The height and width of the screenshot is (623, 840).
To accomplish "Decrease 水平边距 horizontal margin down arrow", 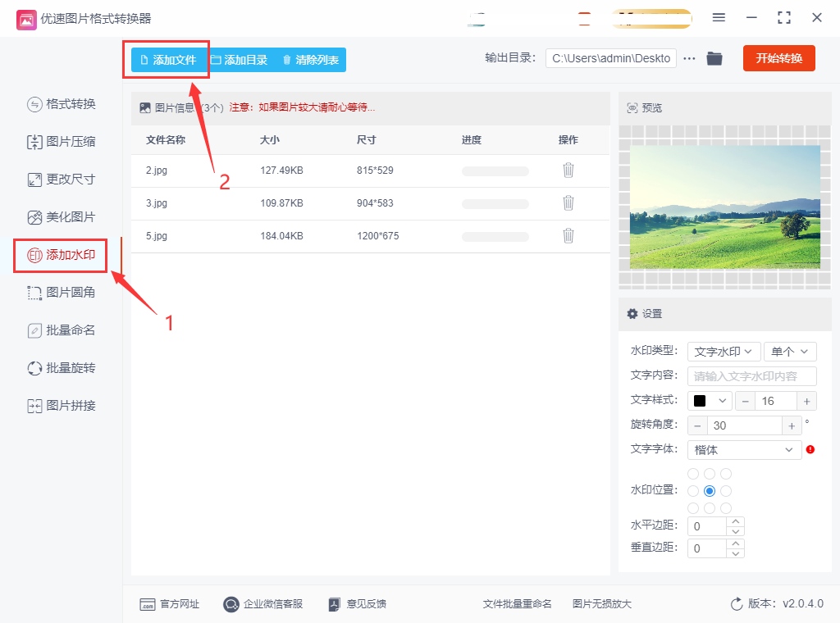I will point(736,531).
